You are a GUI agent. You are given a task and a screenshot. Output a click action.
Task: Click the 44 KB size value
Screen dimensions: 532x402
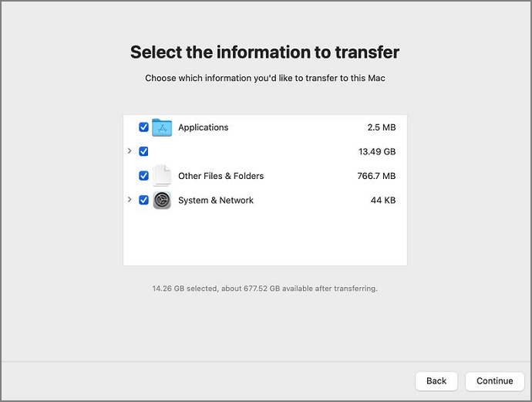click(x=383, y=201)
